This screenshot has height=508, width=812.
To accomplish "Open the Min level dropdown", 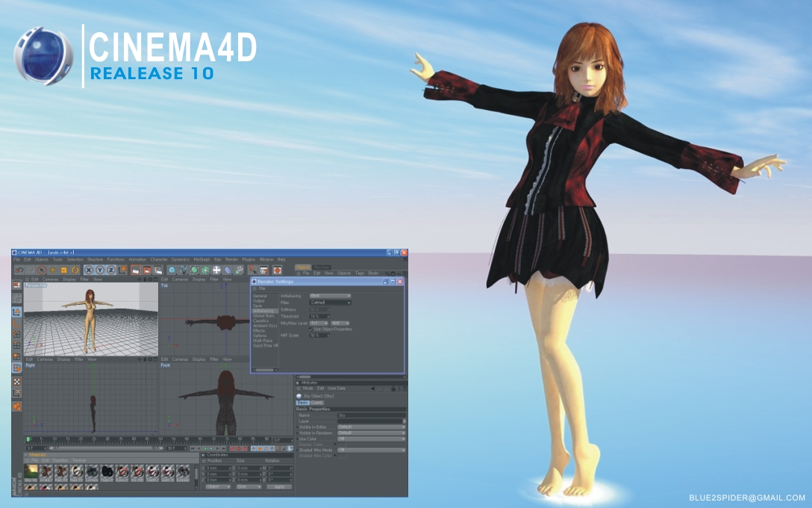I will [319, 323].
